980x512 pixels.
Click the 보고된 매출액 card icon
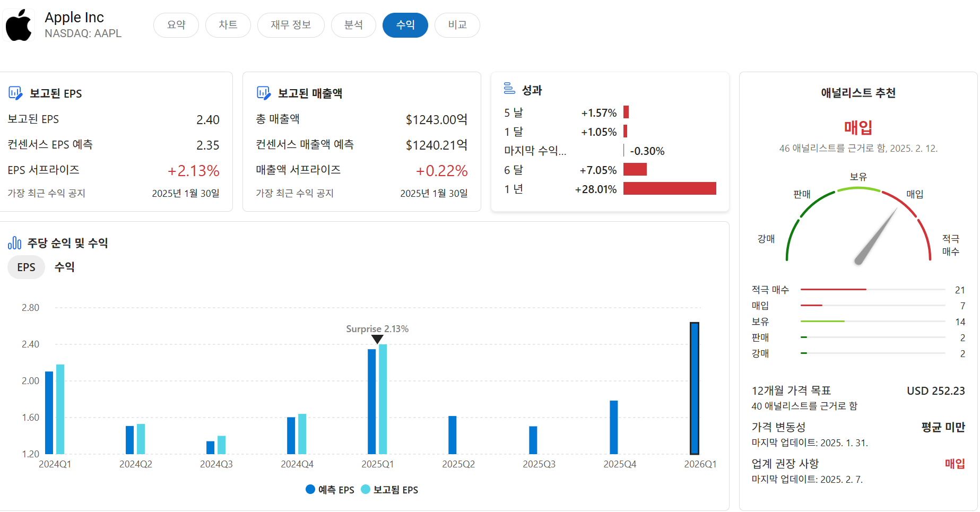click(x=264, y=93)
